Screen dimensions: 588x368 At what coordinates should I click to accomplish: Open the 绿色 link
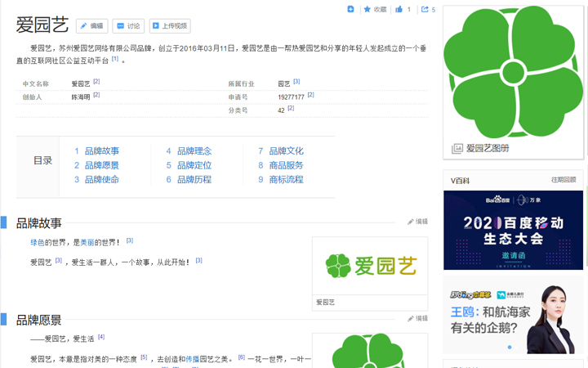pos(38,243)
